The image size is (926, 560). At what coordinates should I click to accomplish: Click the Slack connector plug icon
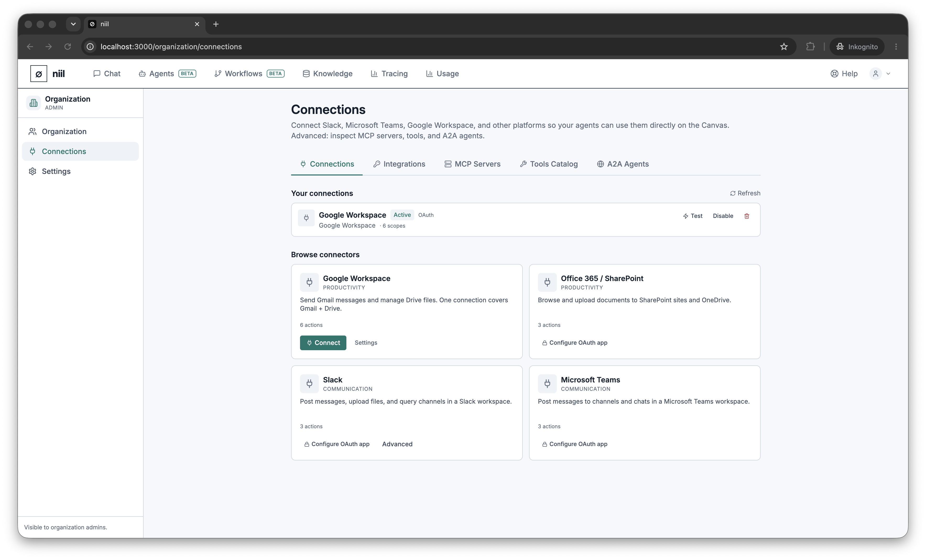point(309,383)
